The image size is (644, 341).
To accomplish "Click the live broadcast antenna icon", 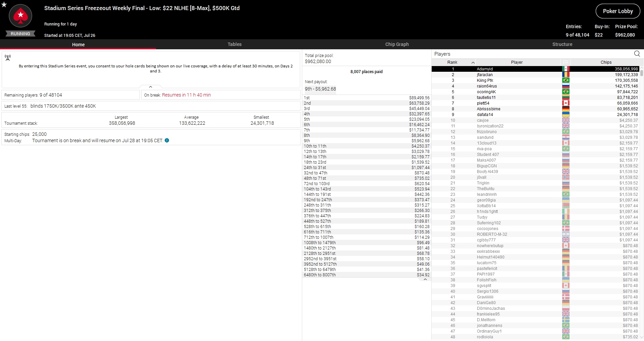I will [8, 58].
